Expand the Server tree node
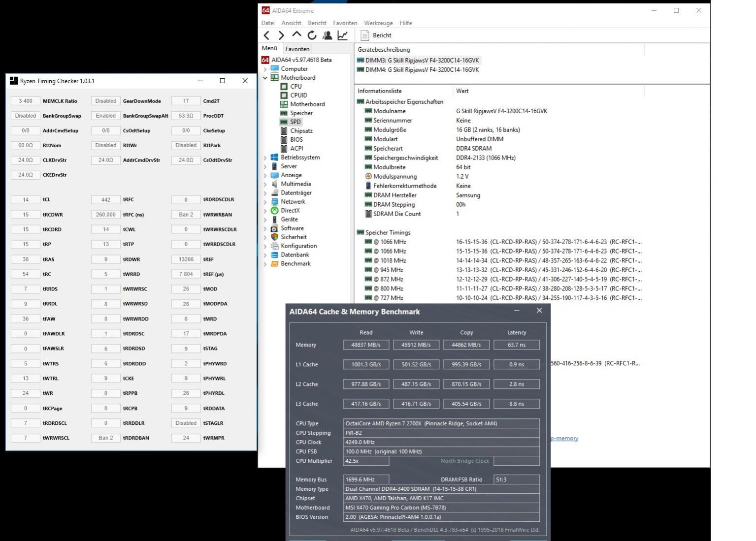756x541 pixels. 265,166
